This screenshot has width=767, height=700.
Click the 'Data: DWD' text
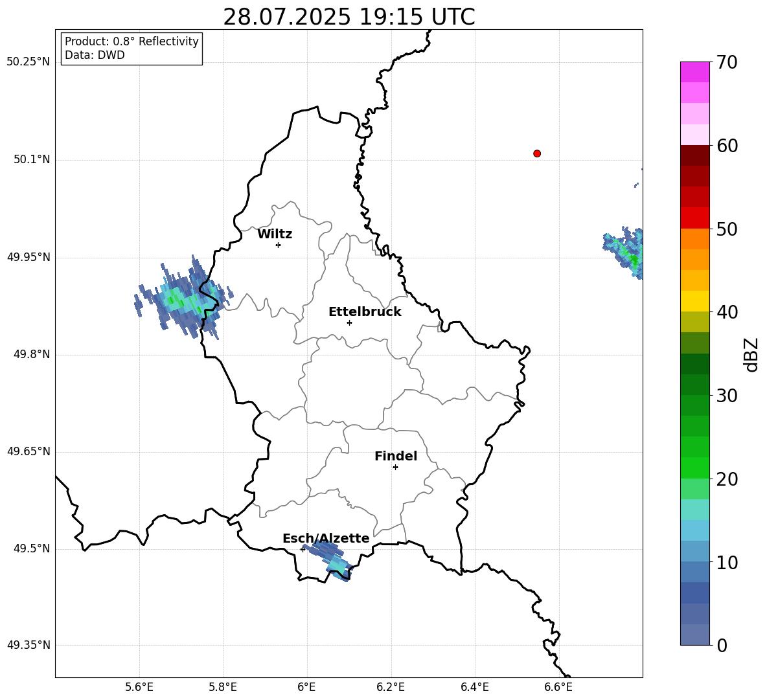tap(95, 55)
